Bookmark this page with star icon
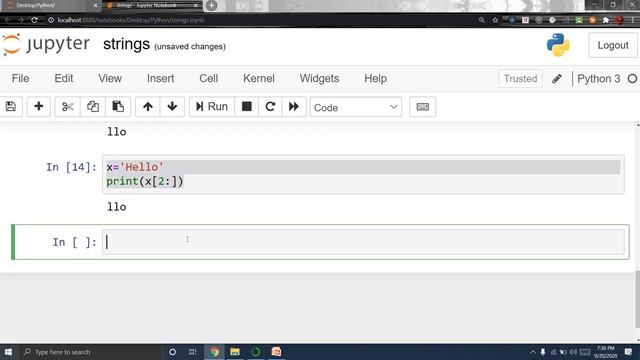 pyautogui.click(x=495, y=20)
